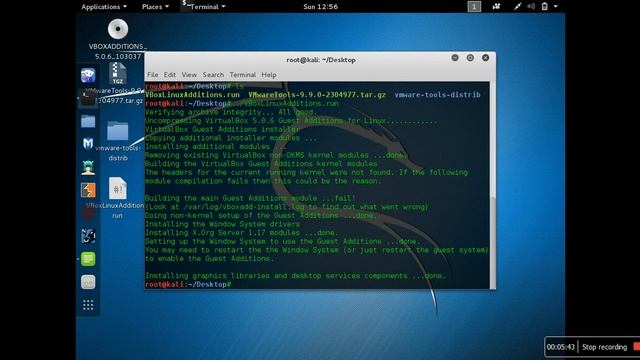Viewport: 640px width, 360px height.
Task: Click the 'Copying additional installer modules' line
Action: point(231,138)
